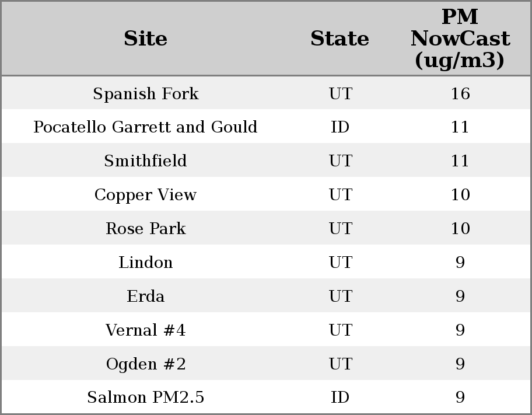Select the Spanish Fork site cell
This screenshot has height=415, width=532.
click(145, 93)
